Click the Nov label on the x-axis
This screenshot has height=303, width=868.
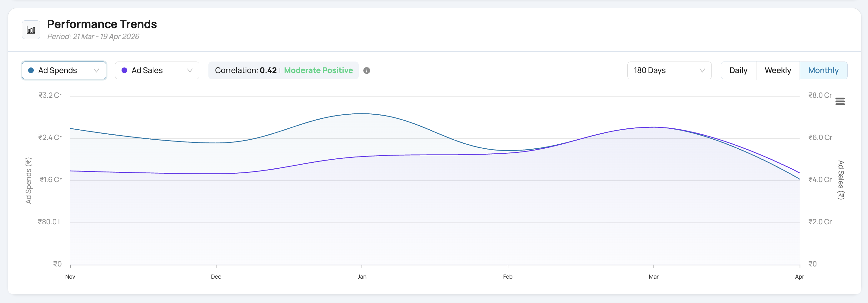(x=70, y=277)
